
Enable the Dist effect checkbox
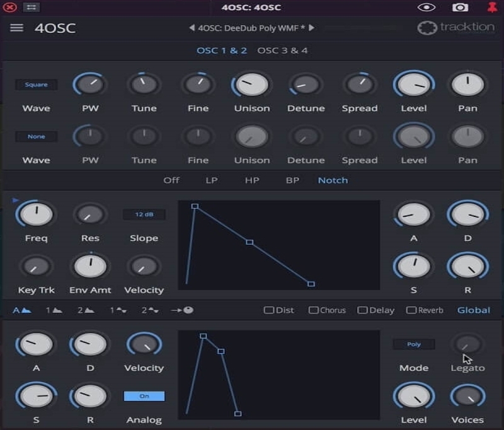(x=269, y=310)
